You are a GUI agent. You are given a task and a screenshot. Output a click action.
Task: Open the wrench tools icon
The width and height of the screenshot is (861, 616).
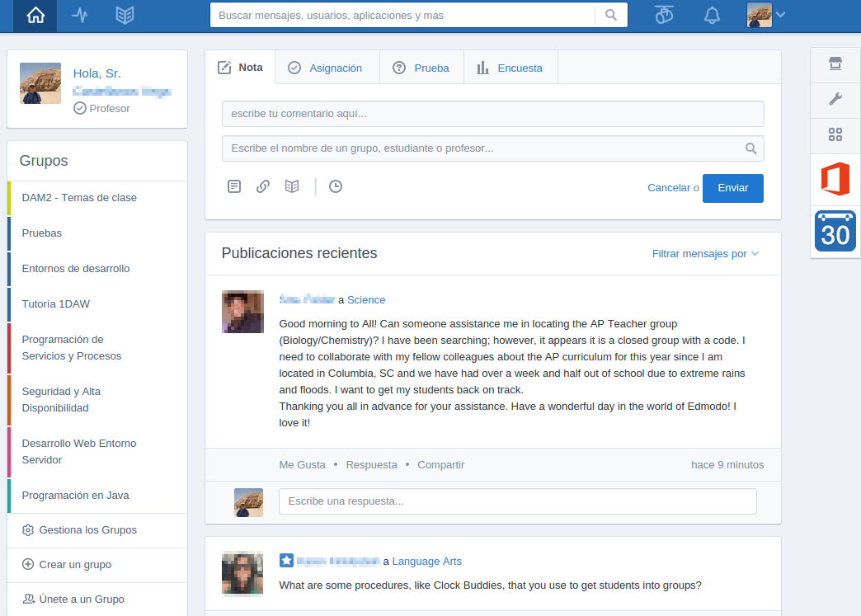[835, 100]
